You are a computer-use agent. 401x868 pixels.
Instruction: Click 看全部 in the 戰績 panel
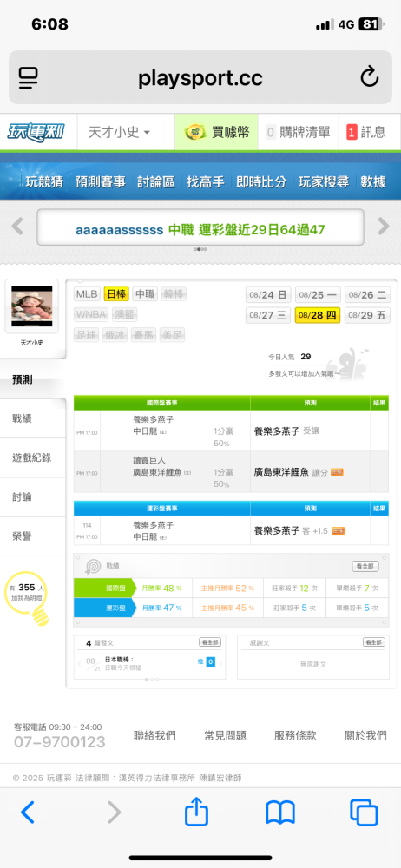(365, 566)
